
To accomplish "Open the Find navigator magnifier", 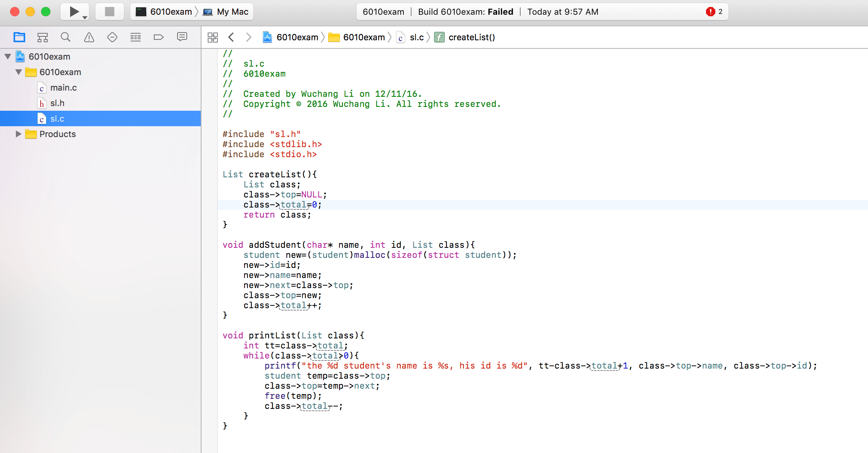I will pos(65,37).
